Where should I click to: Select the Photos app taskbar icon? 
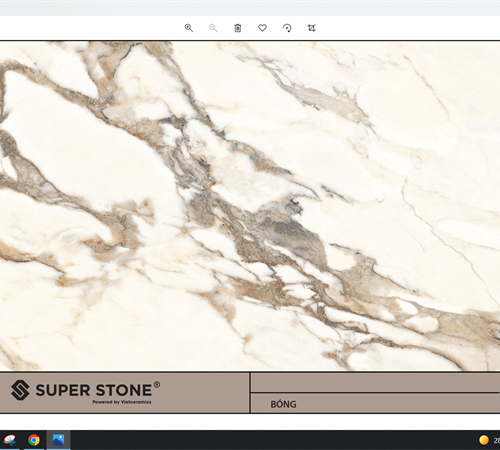pos(58,440)
